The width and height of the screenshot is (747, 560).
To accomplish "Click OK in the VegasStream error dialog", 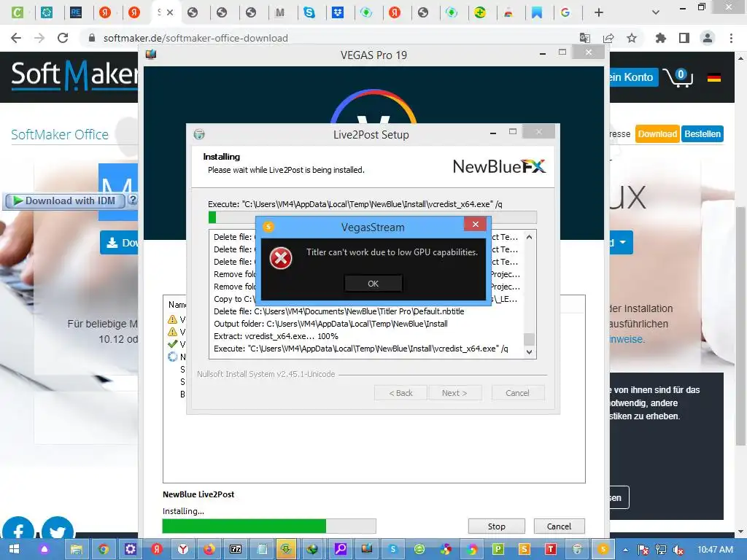I will tap(373, 284).
